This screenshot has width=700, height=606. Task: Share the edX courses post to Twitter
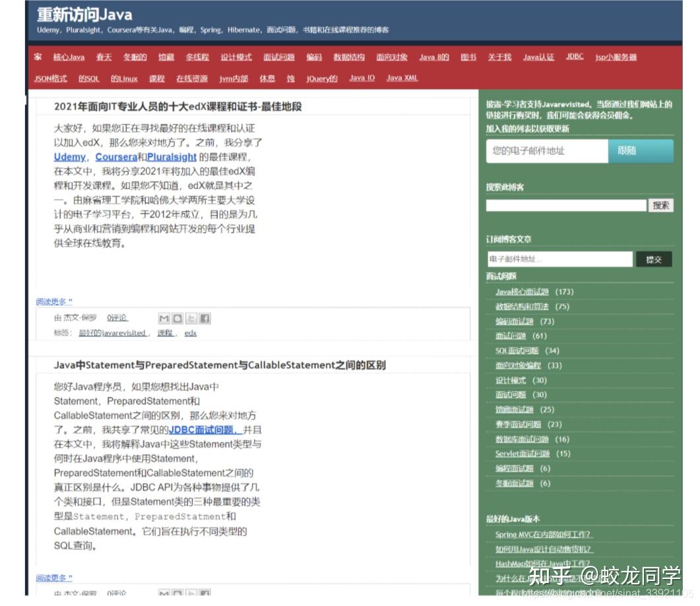(191, 318)
